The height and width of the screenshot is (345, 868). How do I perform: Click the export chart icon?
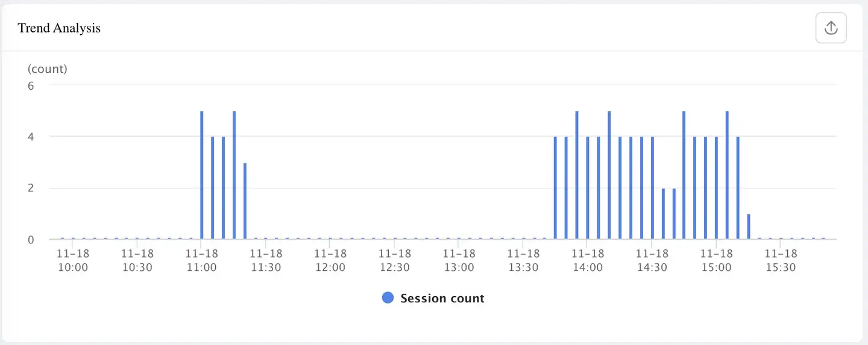point(831,28)
